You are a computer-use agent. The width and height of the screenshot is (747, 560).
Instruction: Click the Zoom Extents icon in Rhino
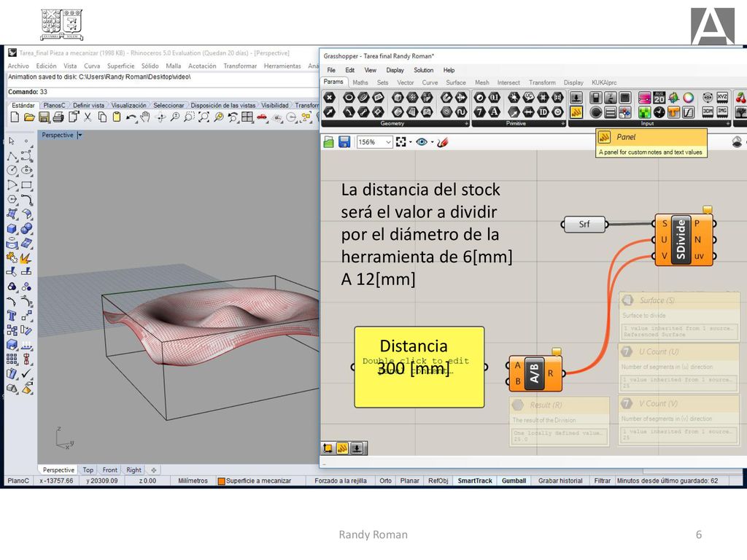pyautogui.click(x=204, y=117)
